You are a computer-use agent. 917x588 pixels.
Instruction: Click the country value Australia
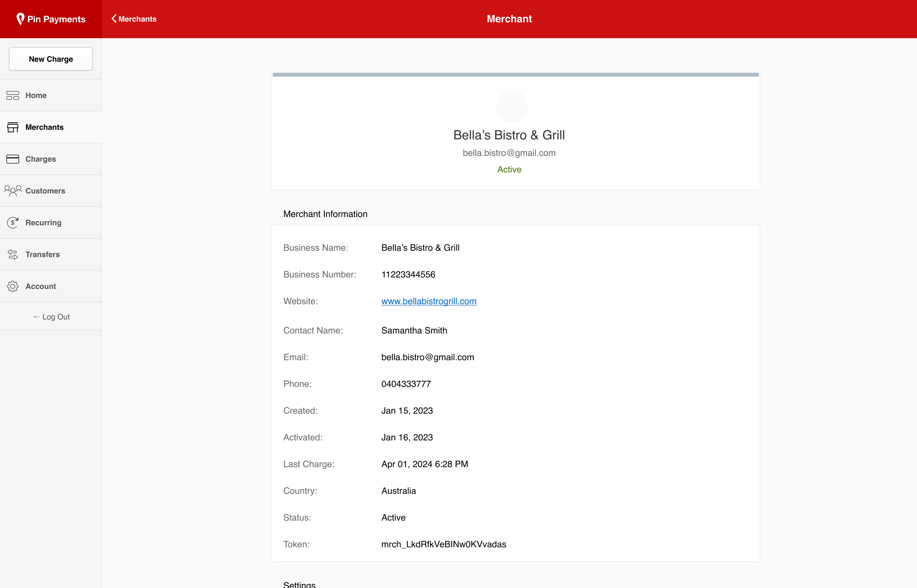tap(399, 491)
